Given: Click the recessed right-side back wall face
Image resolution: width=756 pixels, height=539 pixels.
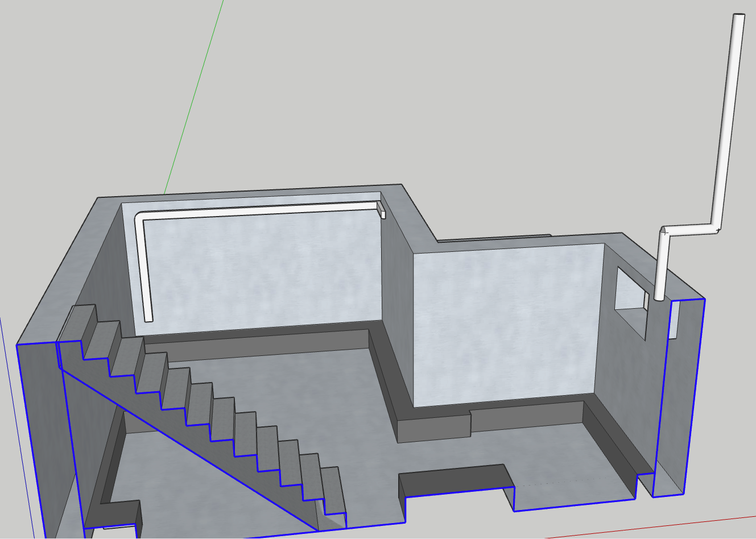Looking at the screenshot, I should (506, 324).
